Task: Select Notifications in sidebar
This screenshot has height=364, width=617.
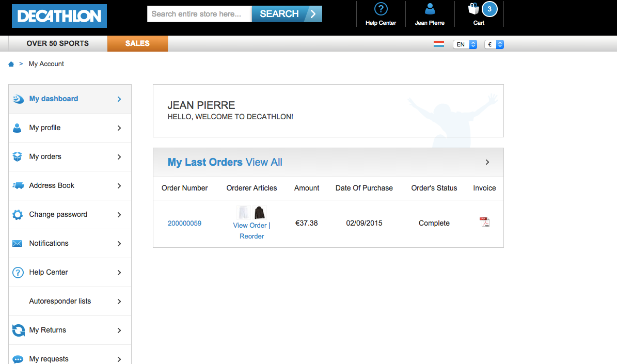Action: tap(70, 243)
